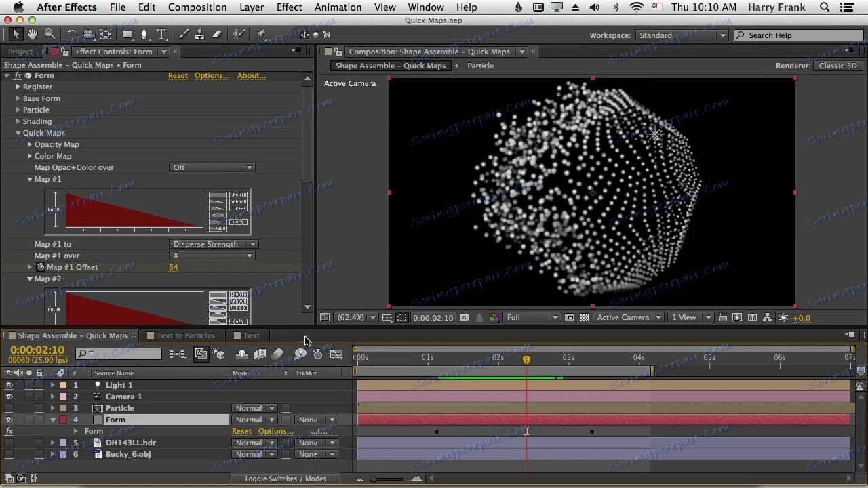The height and width of the screenshot is (488, 868).
Task: Toggle Map #1 Offset stopwatch
Action: (x=40, y=267)
